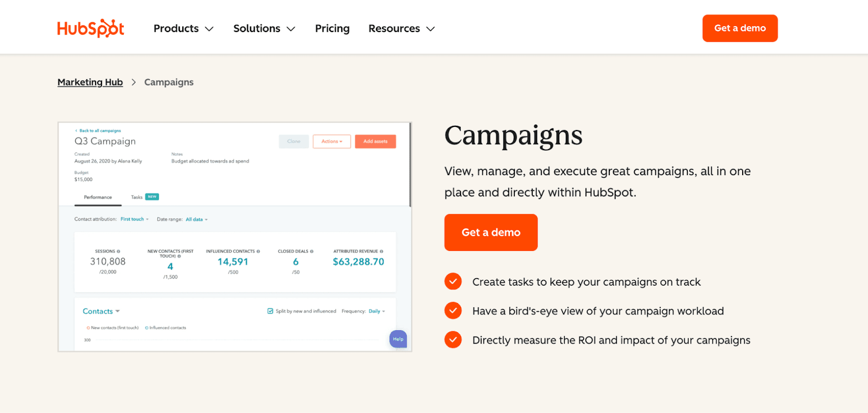Image resolution: width=868 pixels, height=413 pixels.
Task: Expand the Solutions dropdown
Action: tap(264, 28)
